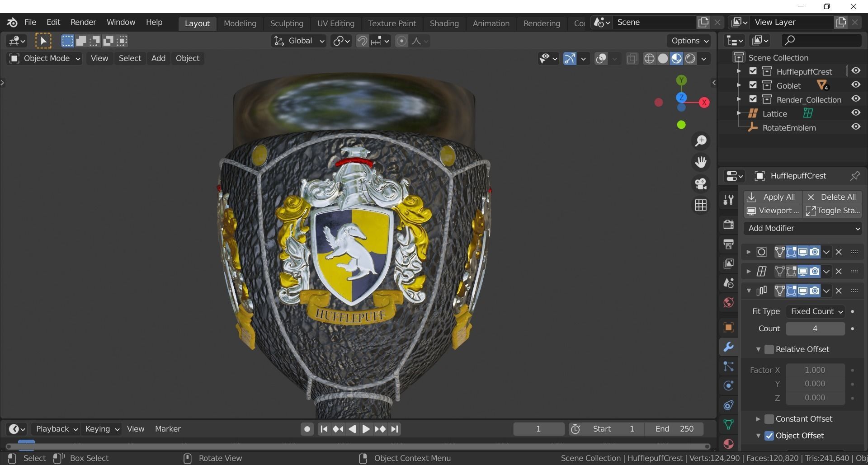The height and width of the screenshot is (465, 868).
Task: Hide HufflepuffCrest collection with eye icon
Action: click(x=856, y=71)
